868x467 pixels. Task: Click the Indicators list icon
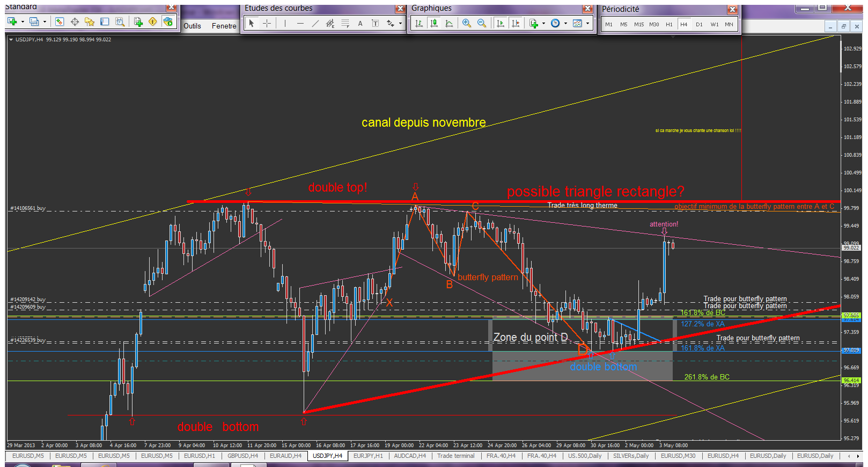[x=533, y=23]
